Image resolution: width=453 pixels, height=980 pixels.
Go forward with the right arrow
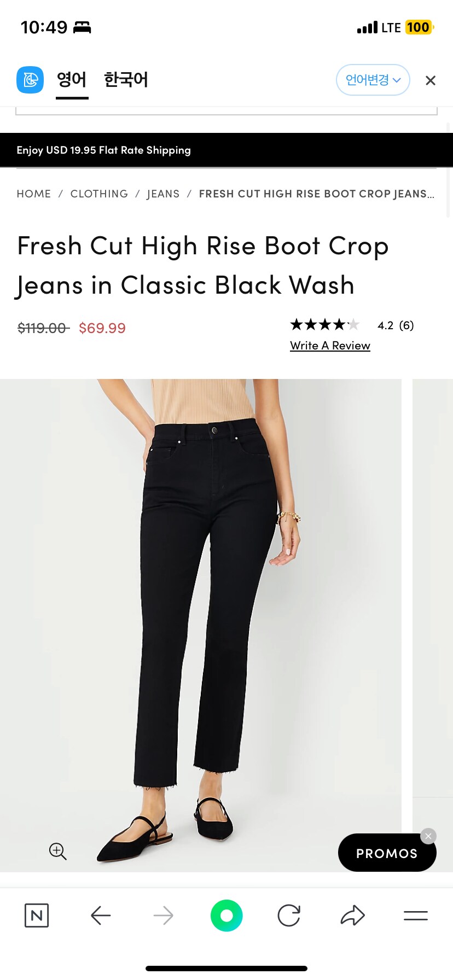tap(163, 915)
